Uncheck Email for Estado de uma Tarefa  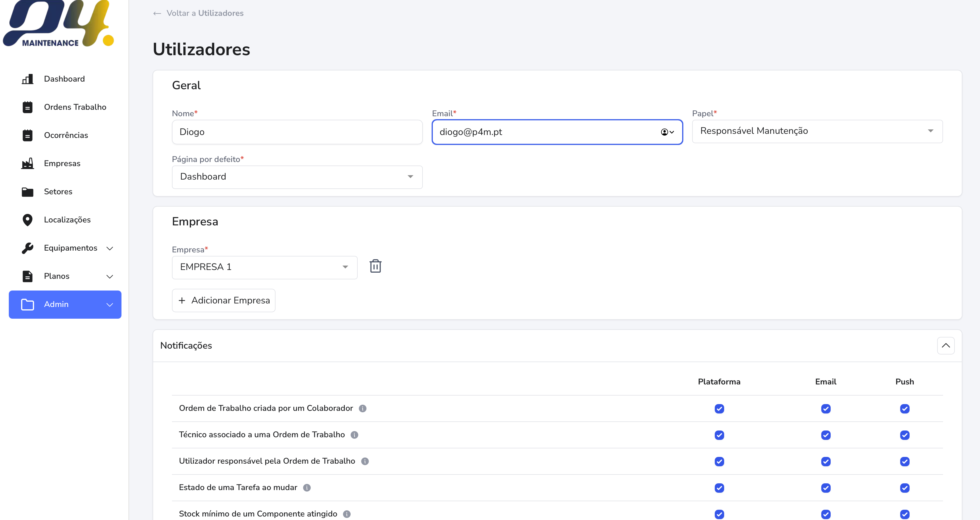point(826,488)
